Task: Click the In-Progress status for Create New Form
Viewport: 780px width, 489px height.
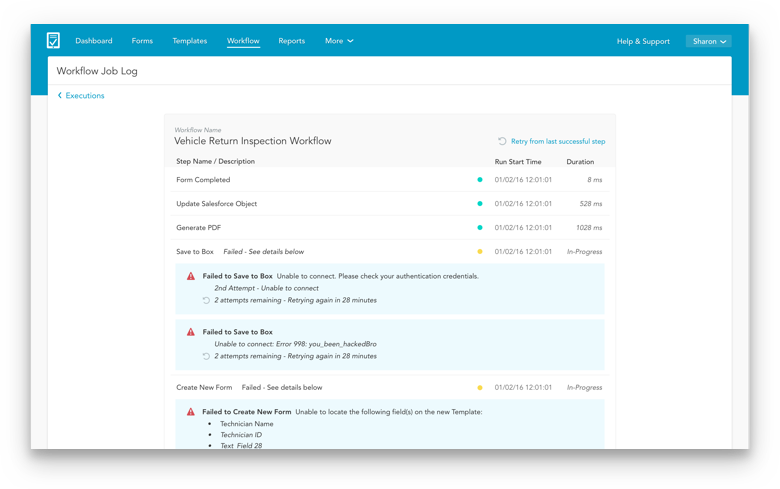Action: [585, 387]
